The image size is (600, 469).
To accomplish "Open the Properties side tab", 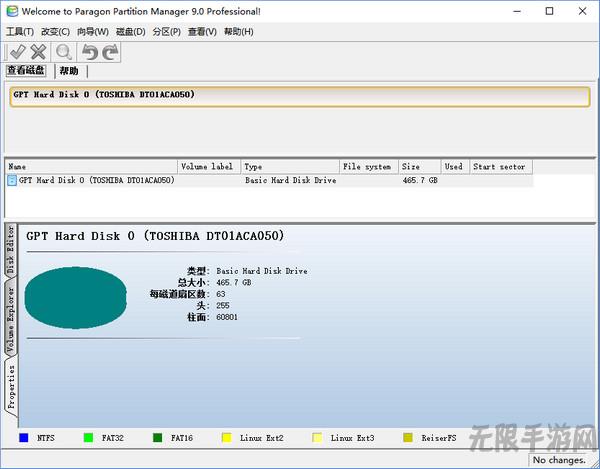I will click(11, 387).
